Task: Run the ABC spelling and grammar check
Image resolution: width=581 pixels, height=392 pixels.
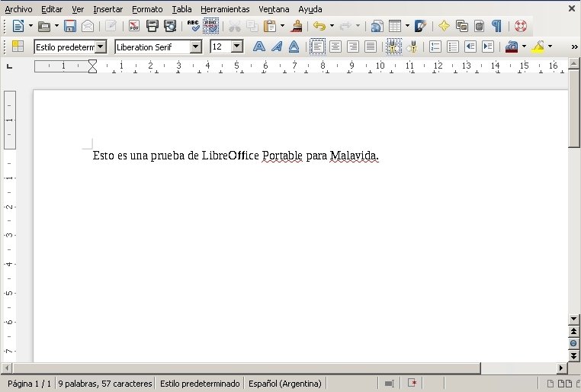Action: click(x=193, y=26)
